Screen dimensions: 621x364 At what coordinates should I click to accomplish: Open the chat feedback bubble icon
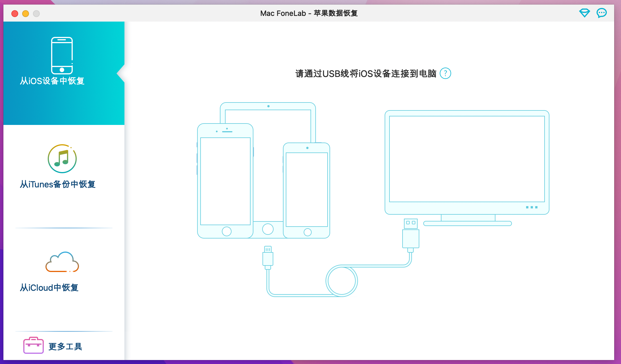(601, 13)
